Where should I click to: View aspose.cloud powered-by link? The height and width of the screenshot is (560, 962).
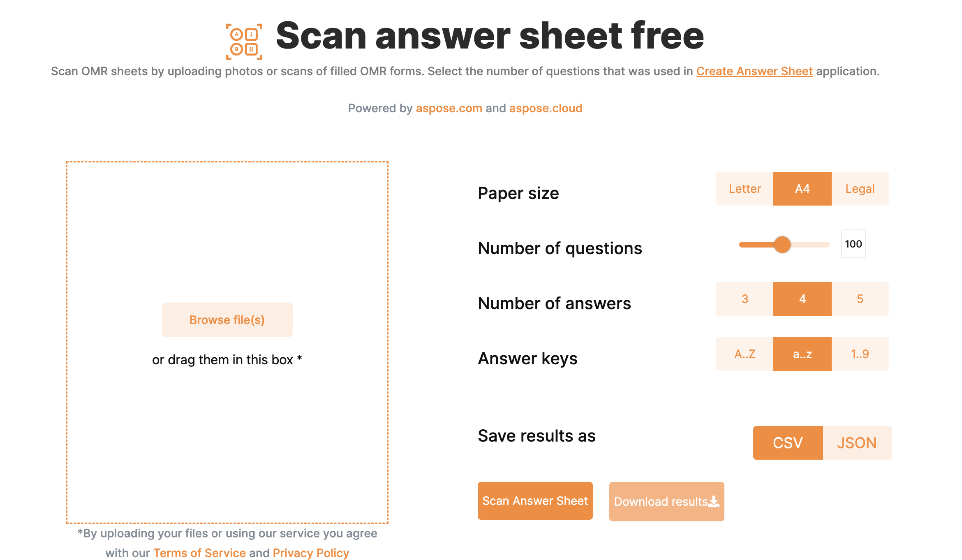[545, 108]
